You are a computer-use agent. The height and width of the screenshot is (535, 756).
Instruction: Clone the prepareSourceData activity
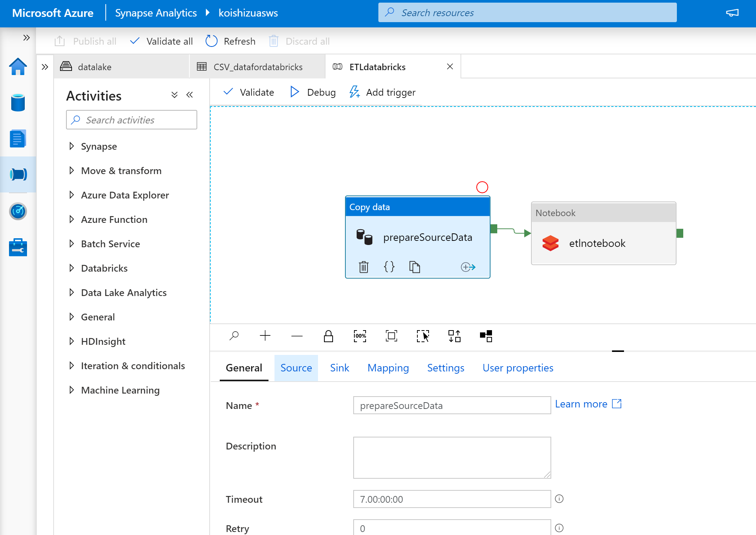[x=414, y=267]
